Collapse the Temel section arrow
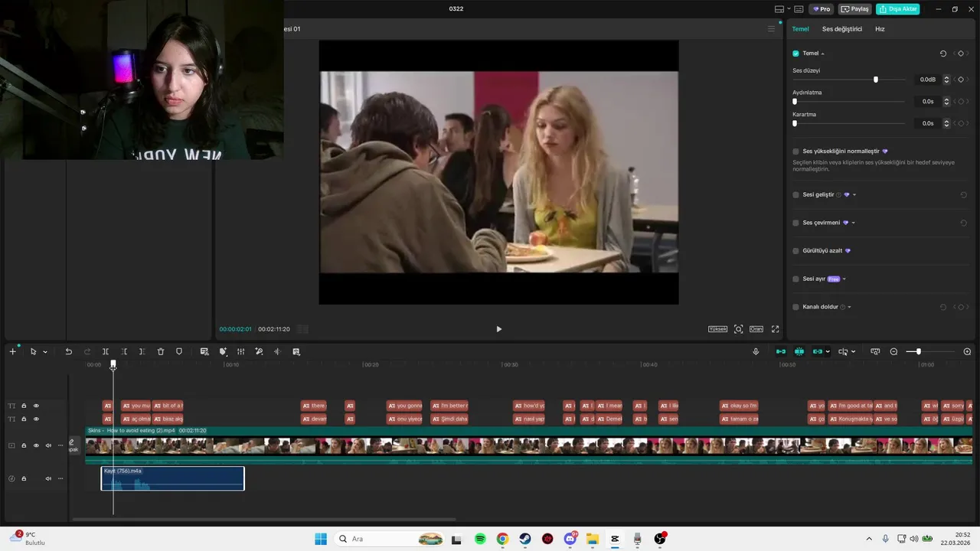The height and width of the screenshot is (551, 980). (823, 54)
